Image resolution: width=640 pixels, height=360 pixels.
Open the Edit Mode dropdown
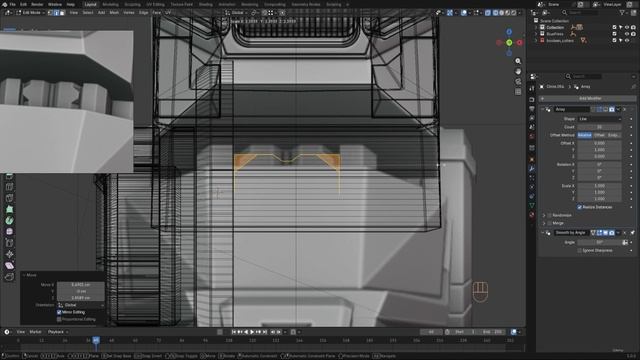click(31, 13)
